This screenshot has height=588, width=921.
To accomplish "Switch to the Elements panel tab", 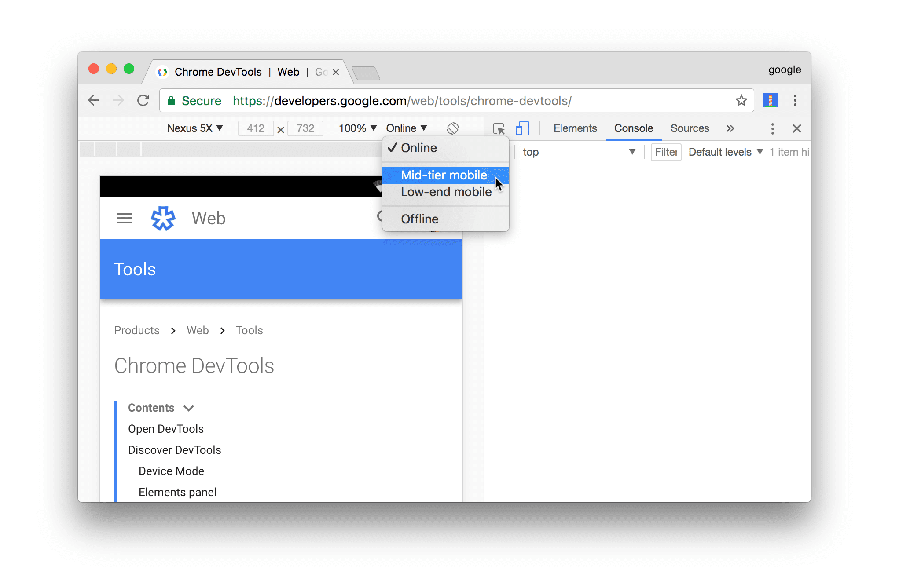I will coord(576,128).
